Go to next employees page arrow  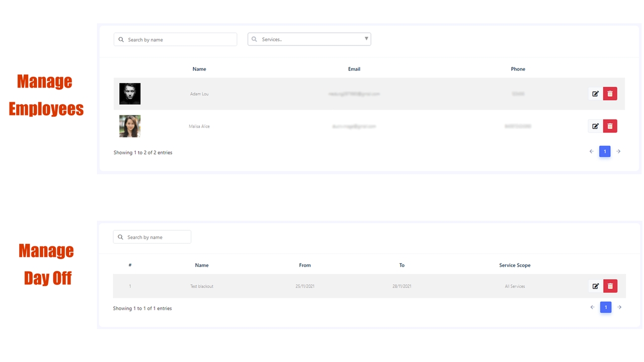coord(618,151)
